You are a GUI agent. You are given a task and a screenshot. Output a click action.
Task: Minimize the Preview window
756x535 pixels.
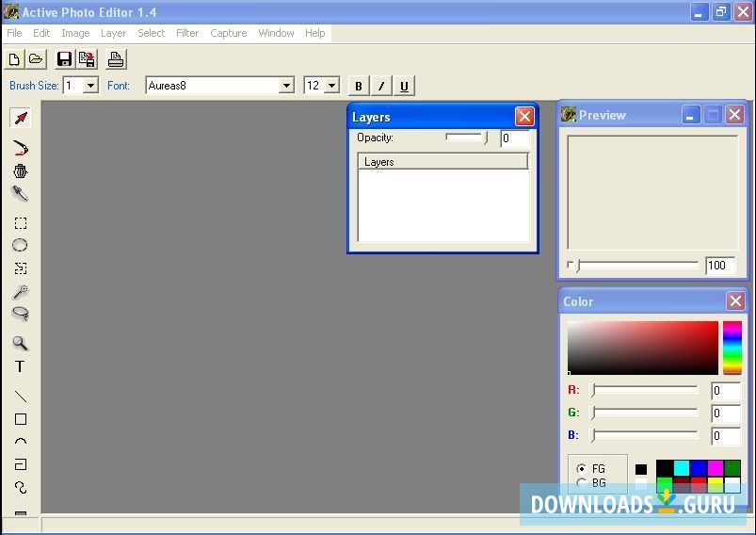[x=690, y=115]
